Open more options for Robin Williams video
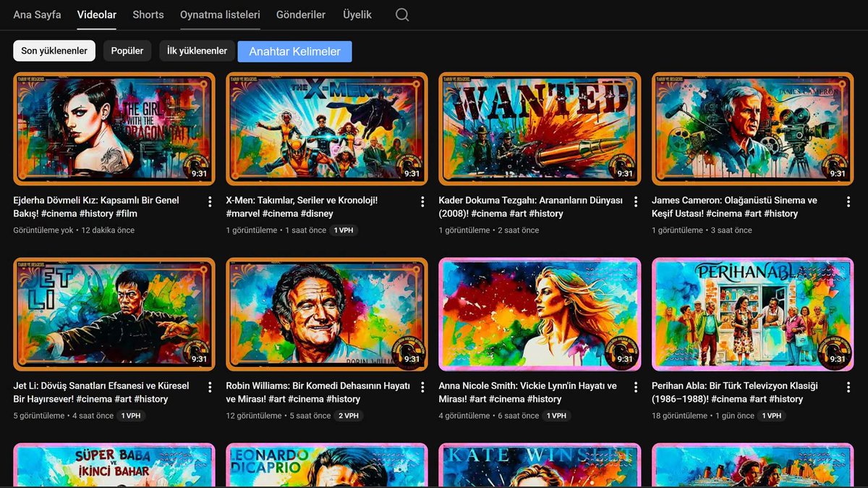Screen dimensions: 868x488 (422, 387)
